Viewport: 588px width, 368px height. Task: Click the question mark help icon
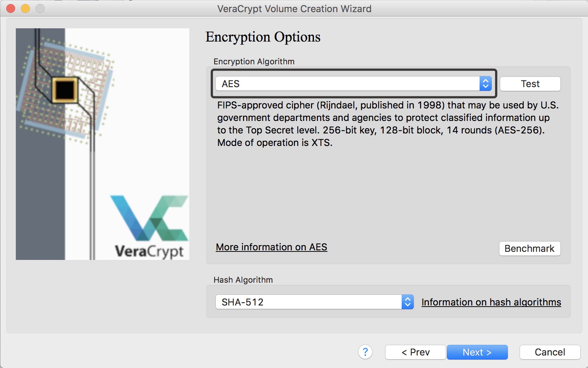tap(365, 352)
